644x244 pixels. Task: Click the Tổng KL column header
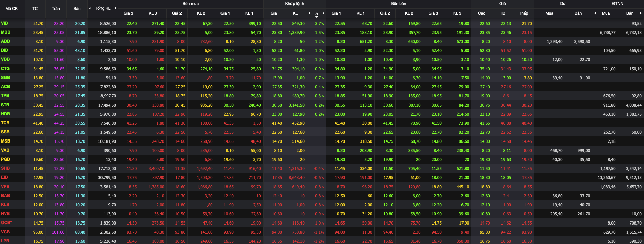click(x=103, y=8)
